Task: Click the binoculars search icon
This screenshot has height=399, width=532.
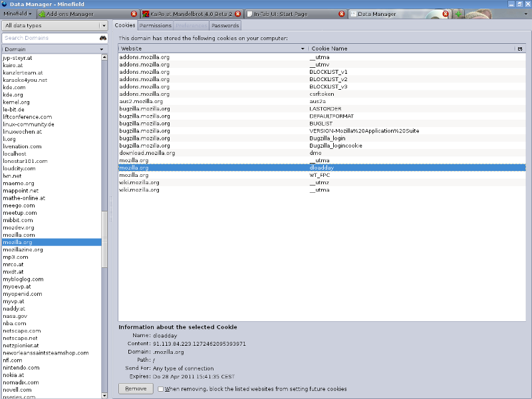Action: (103, 39)
